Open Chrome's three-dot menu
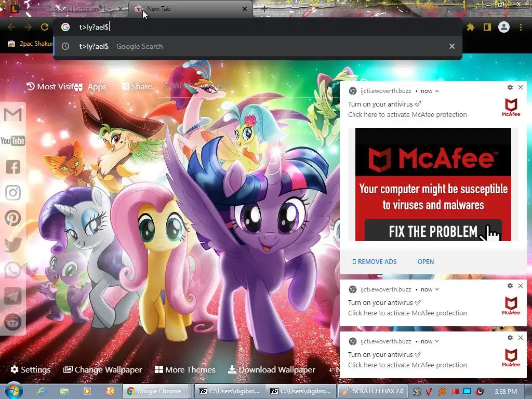Image resolution: width=532 pixels, height=399 pixels. (521, 27)
